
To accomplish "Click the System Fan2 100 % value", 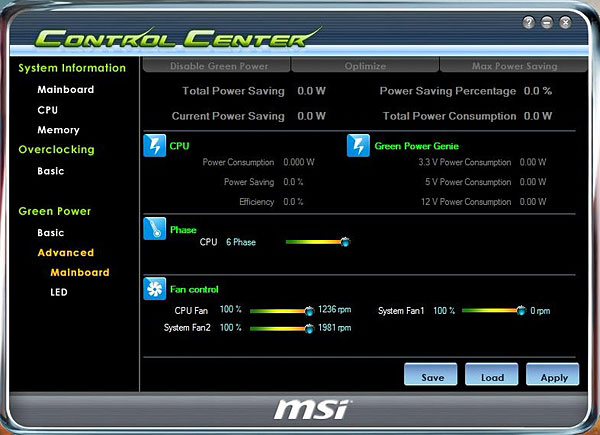I will pos(230,327).
